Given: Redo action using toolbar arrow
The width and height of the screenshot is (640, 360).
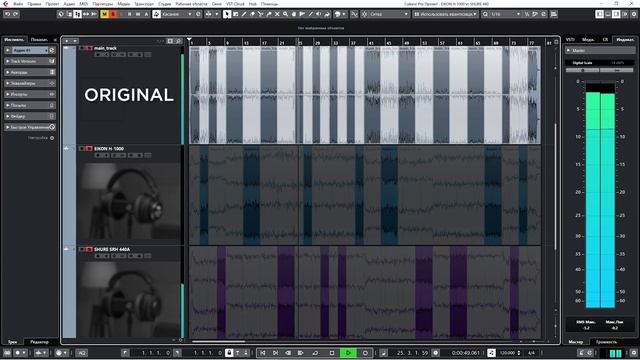Looking at the screenshot, I should coord(16,14).
